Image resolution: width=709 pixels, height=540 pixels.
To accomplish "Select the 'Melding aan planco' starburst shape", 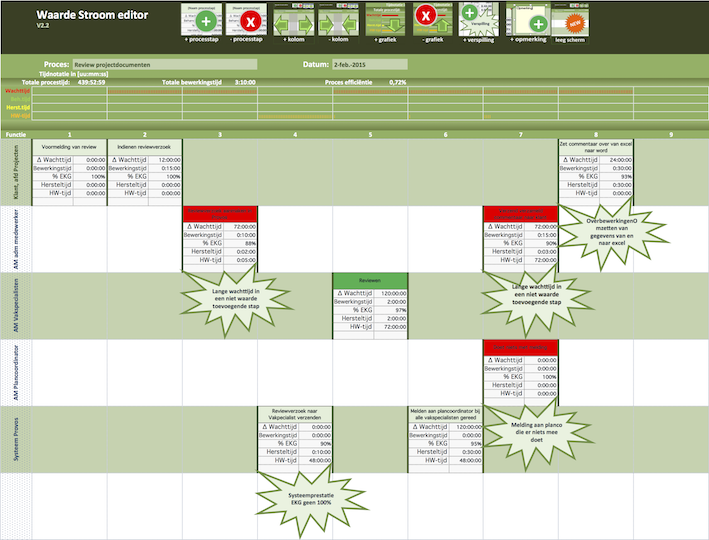I will 536,432.
